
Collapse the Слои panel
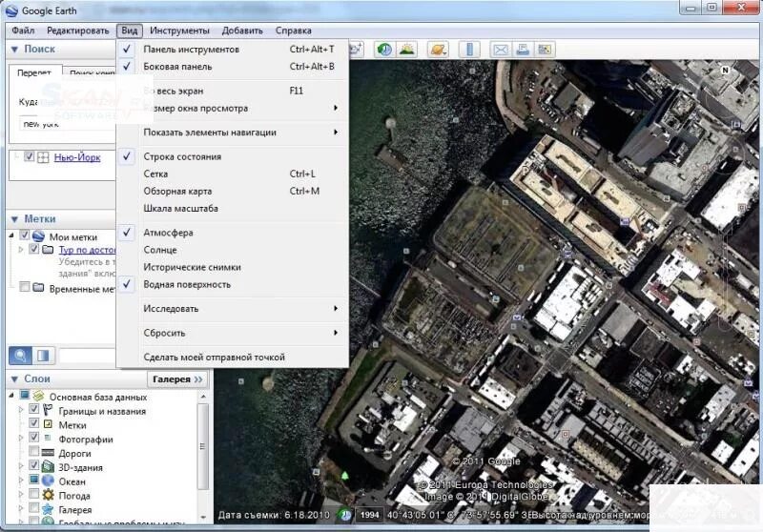[14, 379]
